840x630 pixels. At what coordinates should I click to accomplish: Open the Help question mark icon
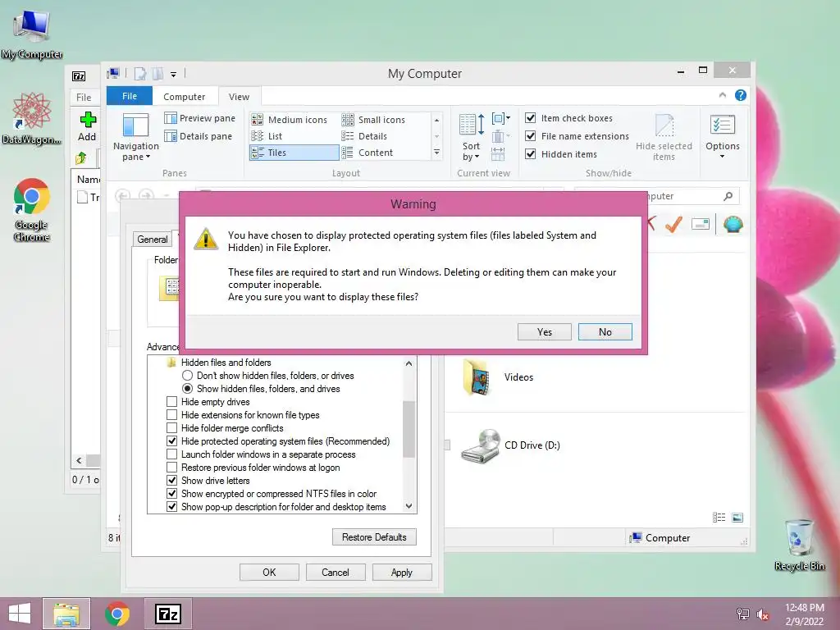(741, 95)
